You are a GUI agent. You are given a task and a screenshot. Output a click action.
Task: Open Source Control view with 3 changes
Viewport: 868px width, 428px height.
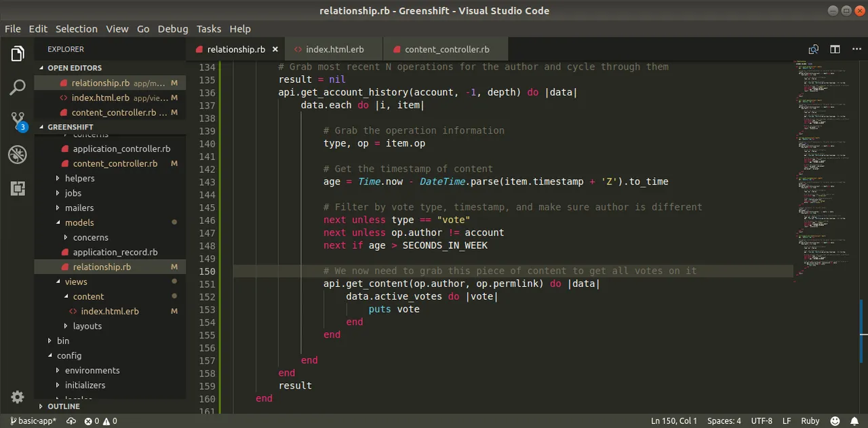(18, 121)
